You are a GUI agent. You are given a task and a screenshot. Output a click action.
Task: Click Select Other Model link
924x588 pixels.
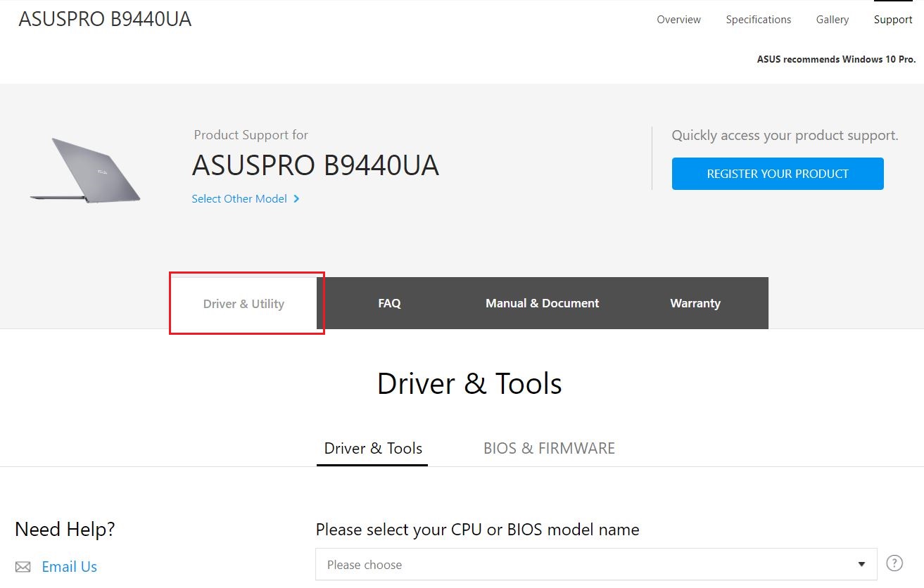[239, 199]
